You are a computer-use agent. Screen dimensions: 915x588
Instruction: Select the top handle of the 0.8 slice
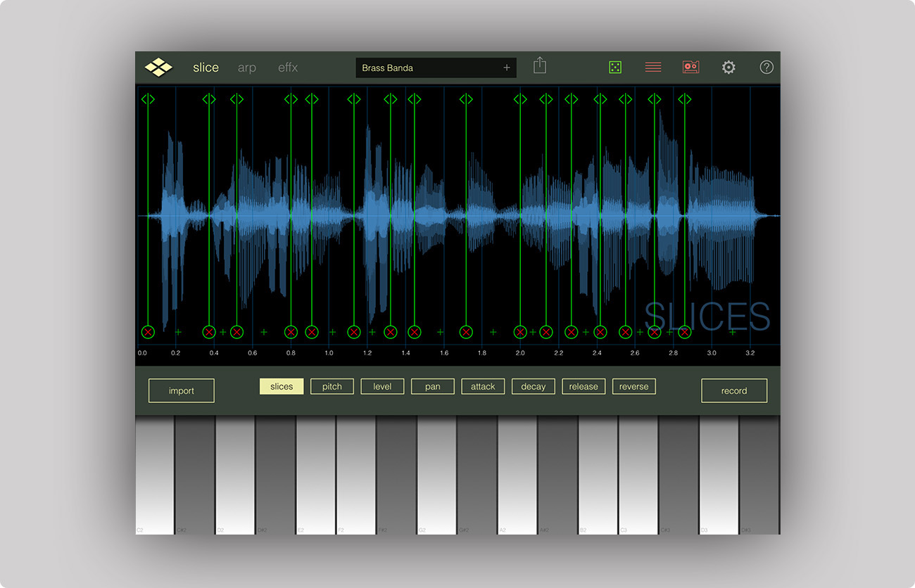(x=291, y=99)
